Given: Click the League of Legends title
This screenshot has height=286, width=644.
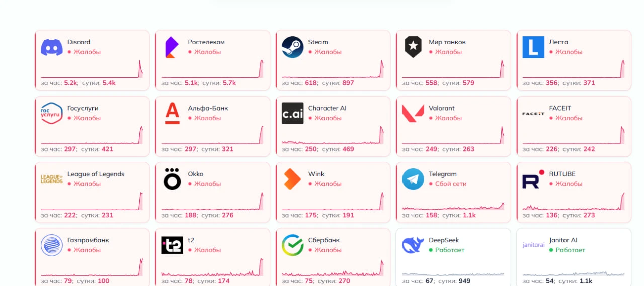Looking at the screenshot, I should tap(96, 174).
